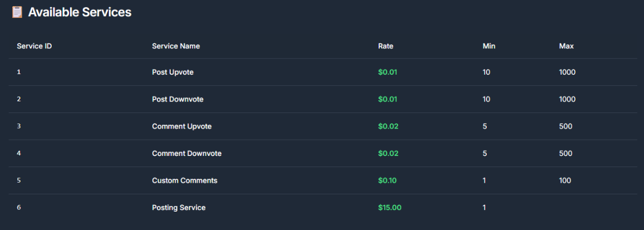644x230 pixels.
Task: Choose the Comment Downvote service row
Action: click(323, 154)
